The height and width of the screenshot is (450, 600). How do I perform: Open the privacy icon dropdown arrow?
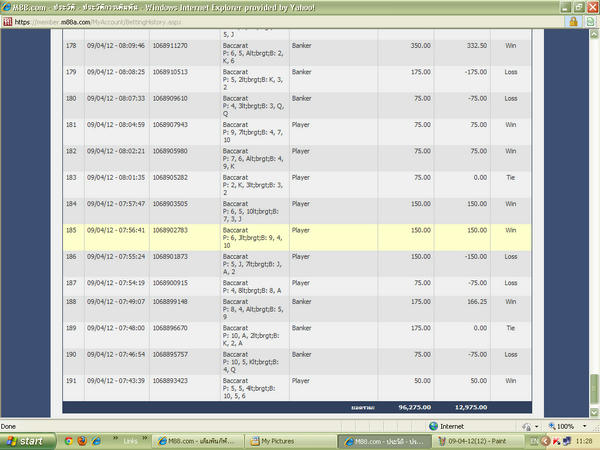pyautogui.click(x=536, y=426)
